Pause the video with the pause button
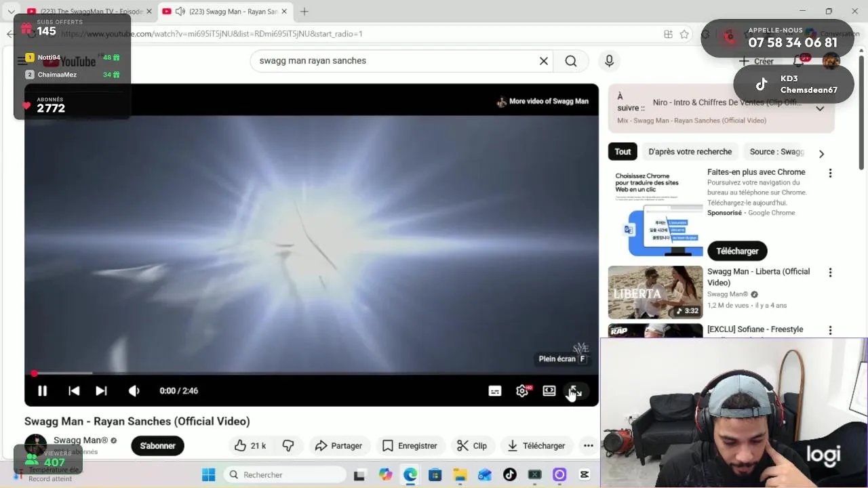The height and width of the screenshot is (488, 868). tap(42, 391)
